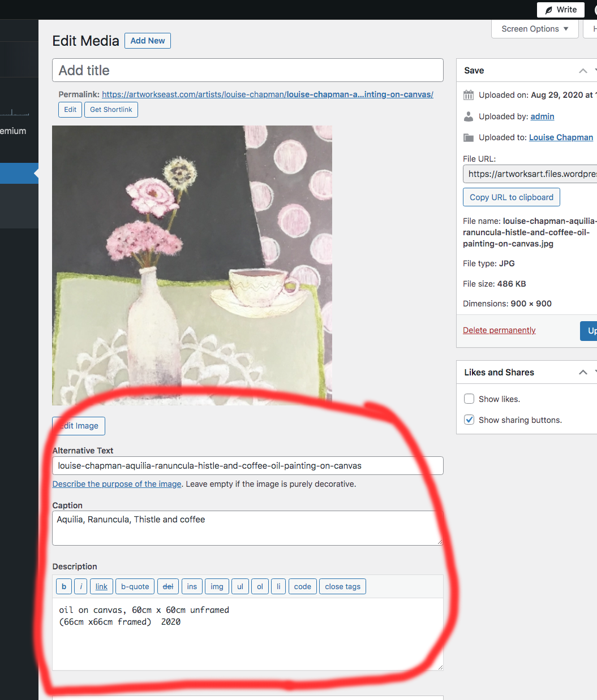This screenshot has height=700, width=597.
Task: Insert a link with the link button
Action: click(x=101, y=586)
